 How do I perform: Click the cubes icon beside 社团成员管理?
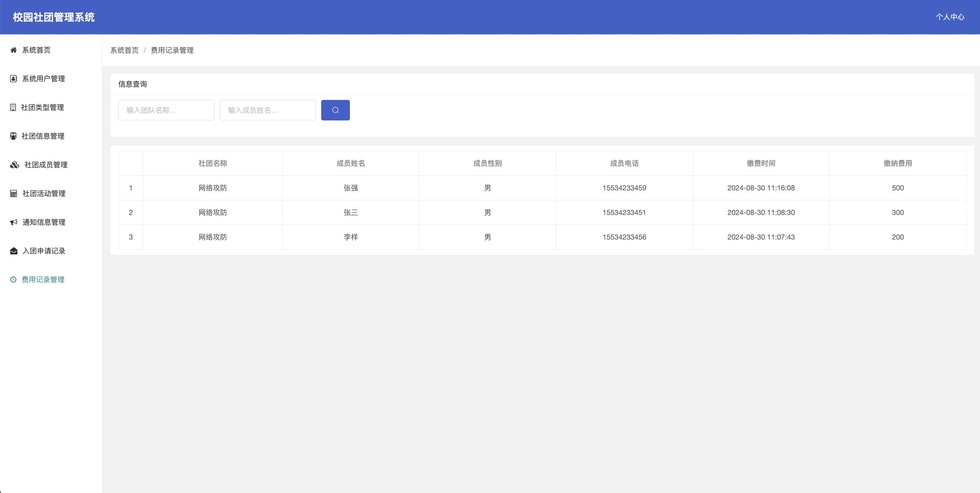[x=14, y=165]
